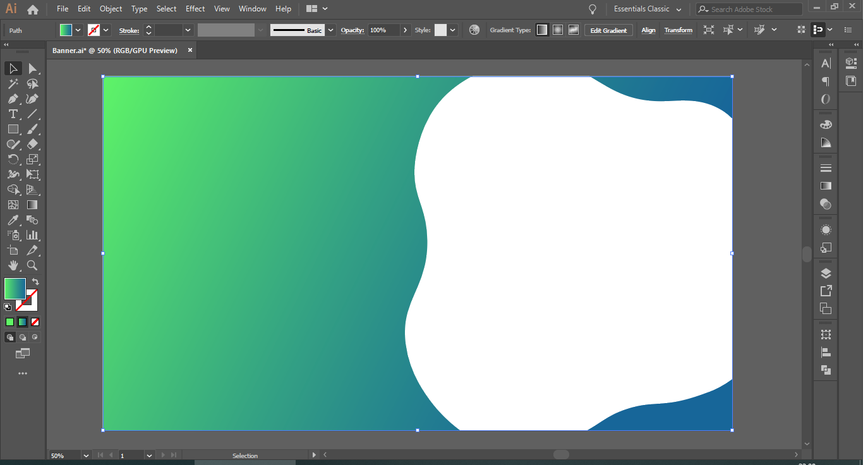The height and width of the screenshot is (465, 868).
Task: Click the Edit Gradient button
Action: pos(608,30)
